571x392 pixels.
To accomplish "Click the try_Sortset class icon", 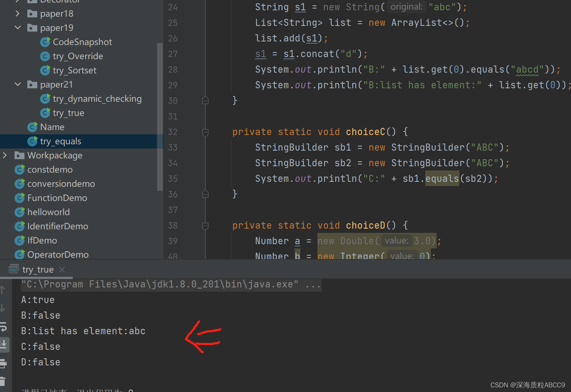I will tap(45, 70).
